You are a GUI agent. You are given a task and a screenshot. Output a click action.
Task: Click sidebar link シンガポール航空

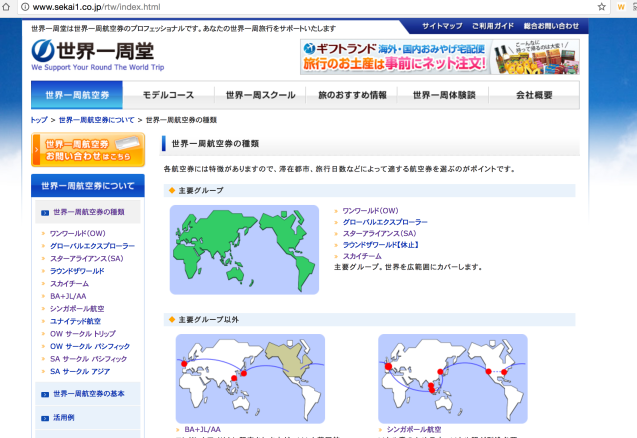pyautogui.click(x=77, y=309)
